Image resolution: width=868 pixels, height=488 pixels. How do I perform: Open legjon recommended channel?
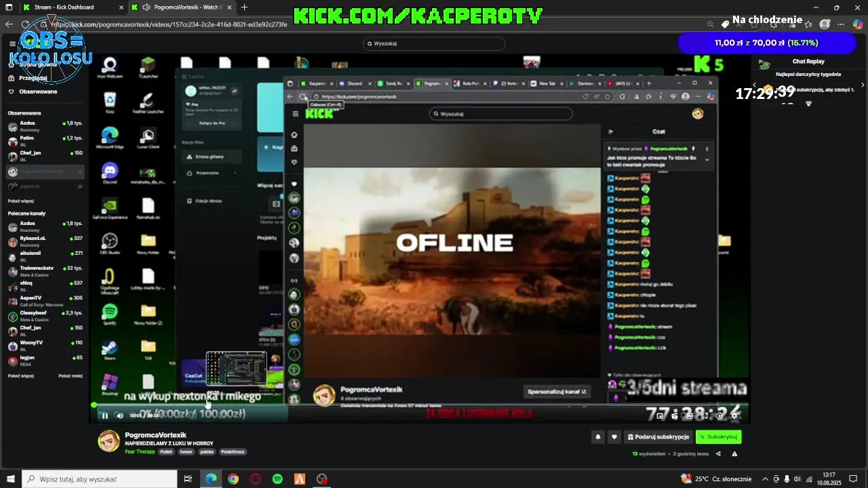45,361
